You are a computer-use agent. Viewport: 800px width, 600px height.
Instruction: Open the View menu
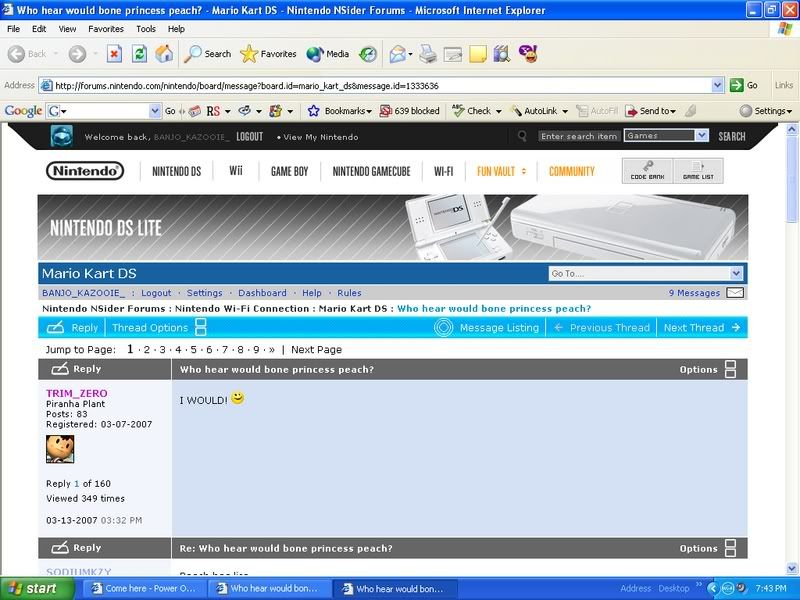[x=67, y=29]
